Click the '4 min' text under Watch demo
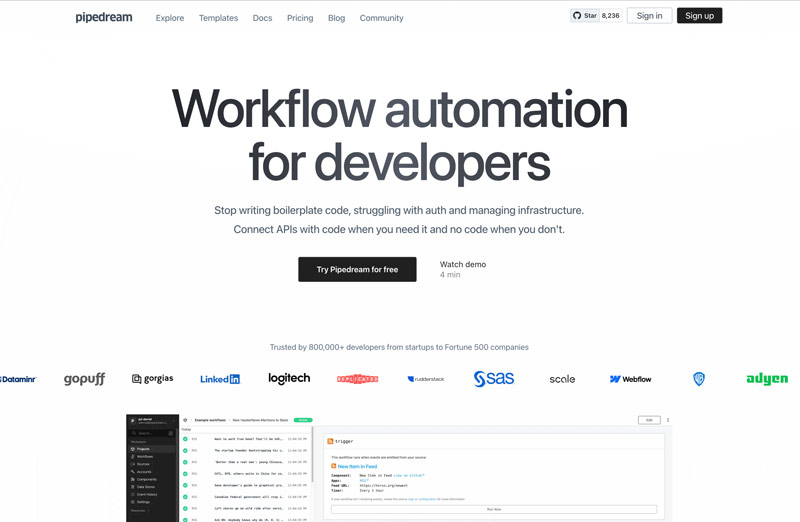800x522 pixels. coord(450,275)
